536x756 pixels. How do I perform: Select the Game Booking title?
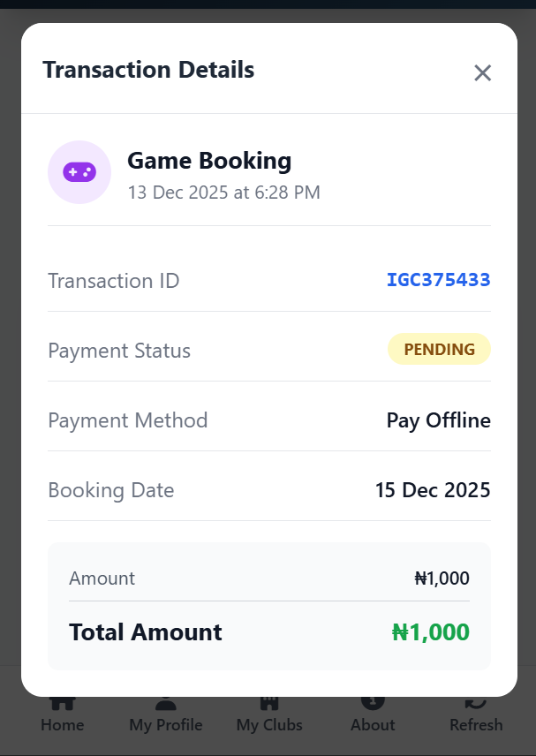tap(209, 161)
